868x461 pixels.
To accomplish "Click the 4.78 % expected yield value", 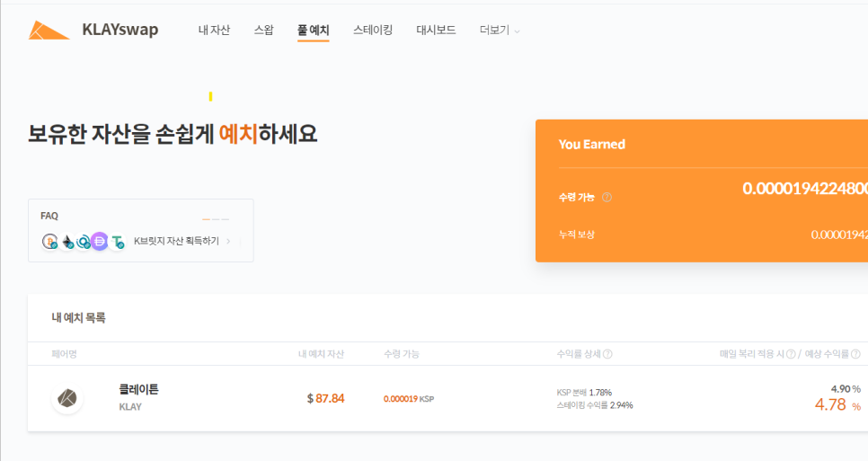I will pyautogui.click(x=837, y=404).
